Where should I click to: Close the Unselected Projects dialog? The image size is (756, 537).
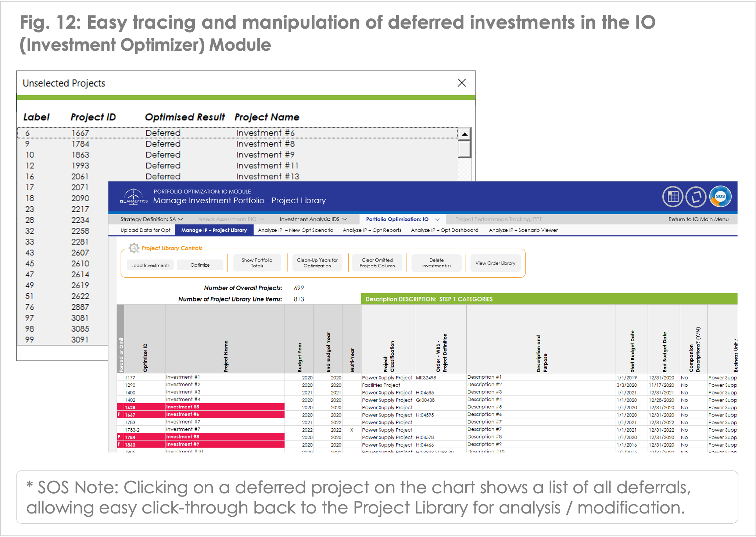(x=462, y=83)
